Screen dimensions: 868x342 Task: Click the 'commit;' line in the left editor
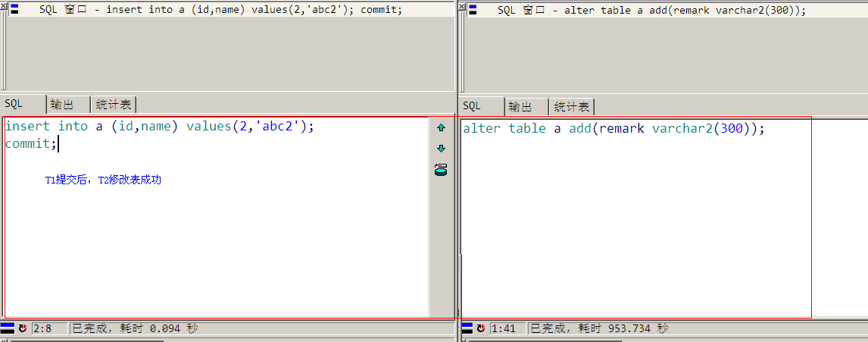30,144
